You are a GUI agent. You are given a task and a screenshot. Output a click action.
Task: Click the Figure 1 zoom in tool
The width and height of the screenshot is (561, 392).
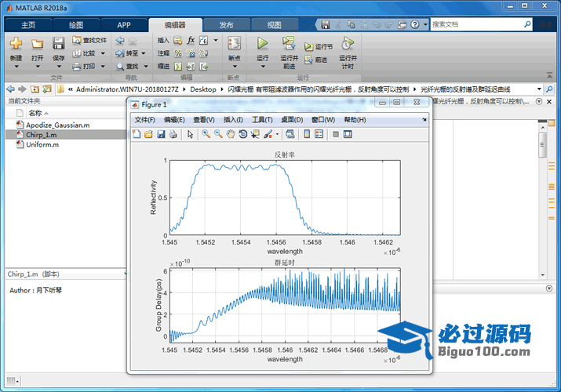pyautogui.click(x=206, y=134)
